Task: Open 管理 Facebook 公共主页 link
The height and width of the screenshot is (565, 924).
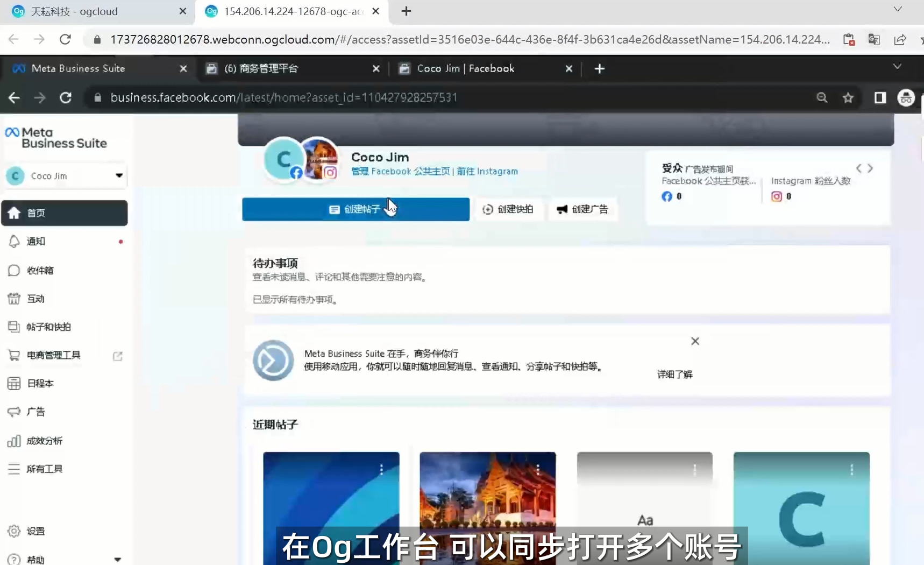Action: 401,171
